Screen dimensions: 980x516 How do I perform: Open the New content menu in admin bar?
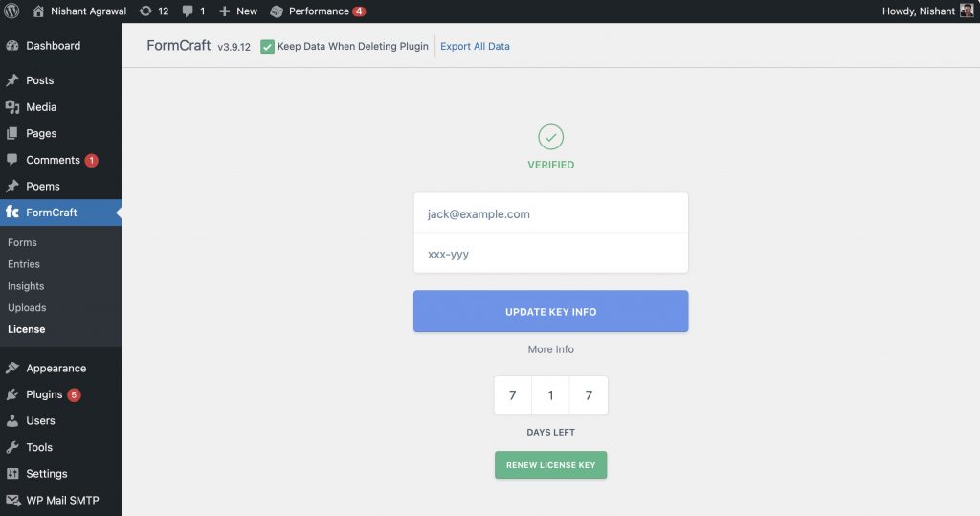[x=238, y=11]
